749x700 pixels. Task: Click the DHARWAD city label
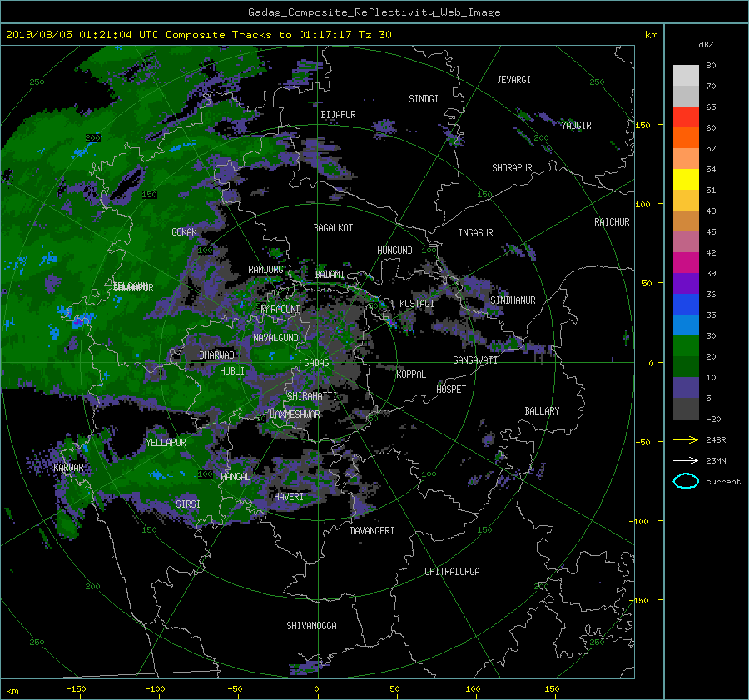[217, 355]
